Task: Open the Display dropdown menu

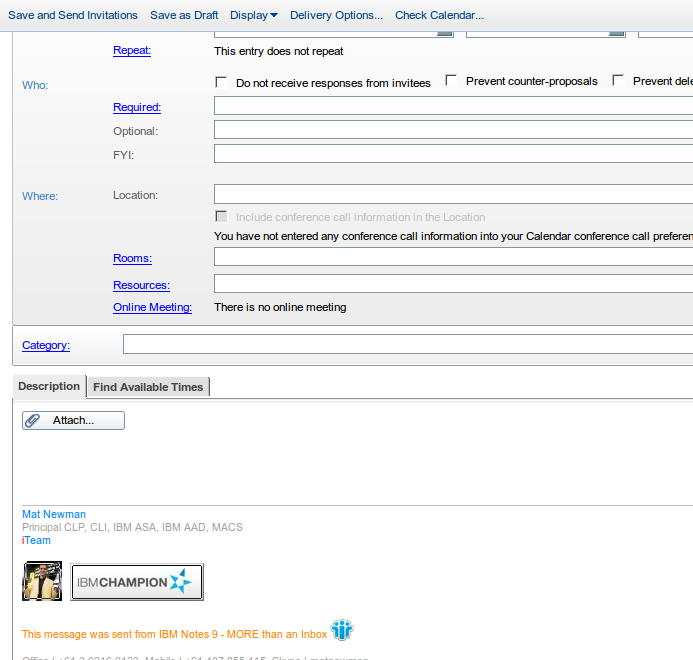Action: pos(253,15)
